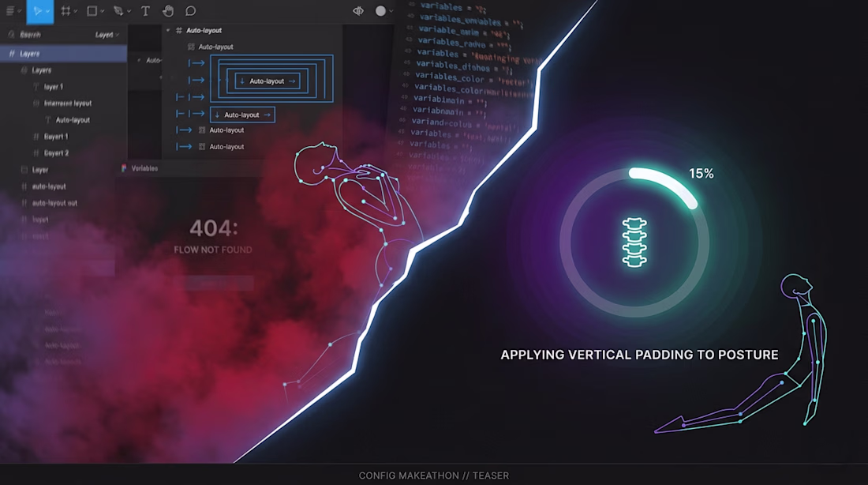Select the Frame tool

point(65,10)
